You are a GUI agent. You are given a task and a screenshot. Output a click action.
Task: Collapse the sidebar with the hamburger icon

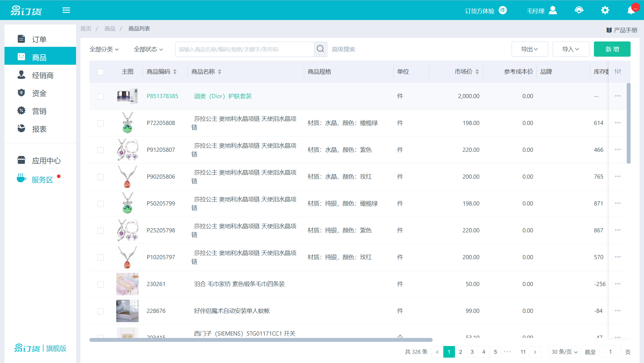66,10
